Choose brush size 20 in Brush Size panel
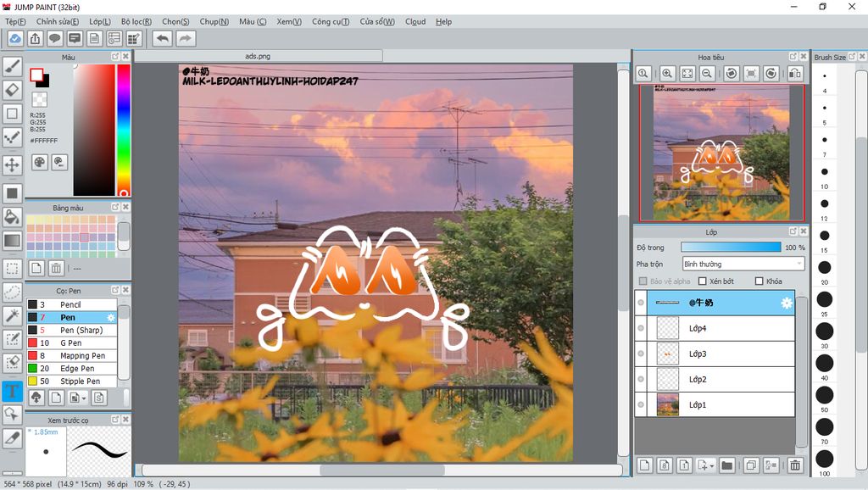 [x=824, y=267]
